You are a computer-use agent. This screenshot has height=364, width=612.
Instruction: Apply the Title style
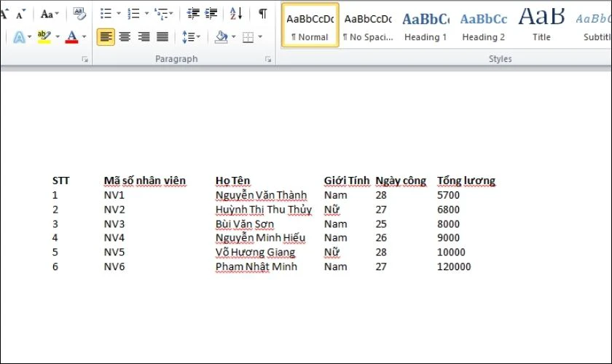point(541,25)
